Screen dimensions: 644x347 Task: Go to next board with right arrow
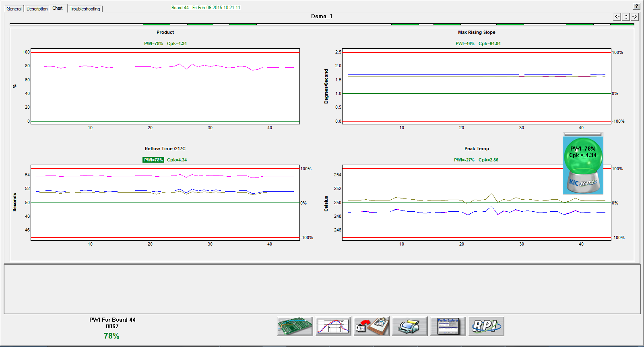point(635,17)
